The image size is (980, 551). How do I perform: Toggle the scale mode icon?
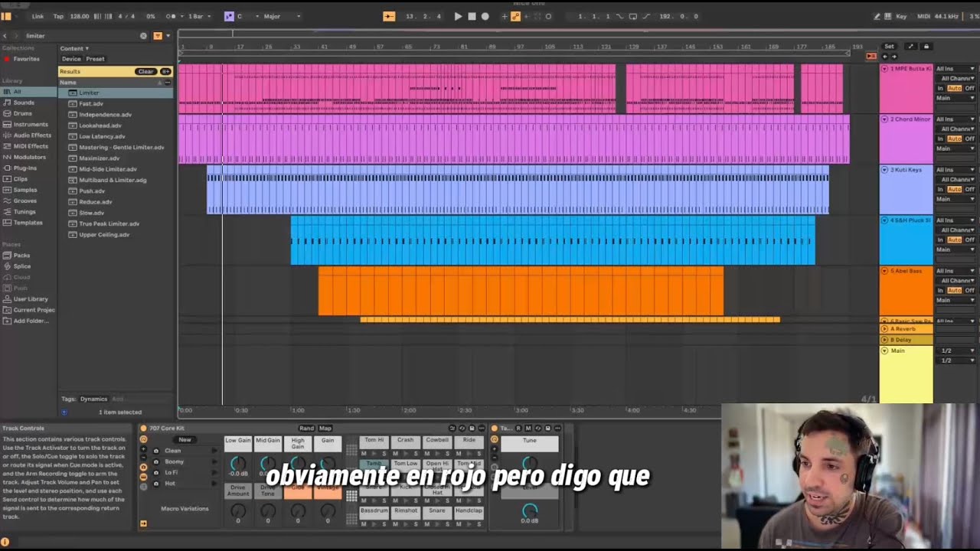(x=229, y=16)
